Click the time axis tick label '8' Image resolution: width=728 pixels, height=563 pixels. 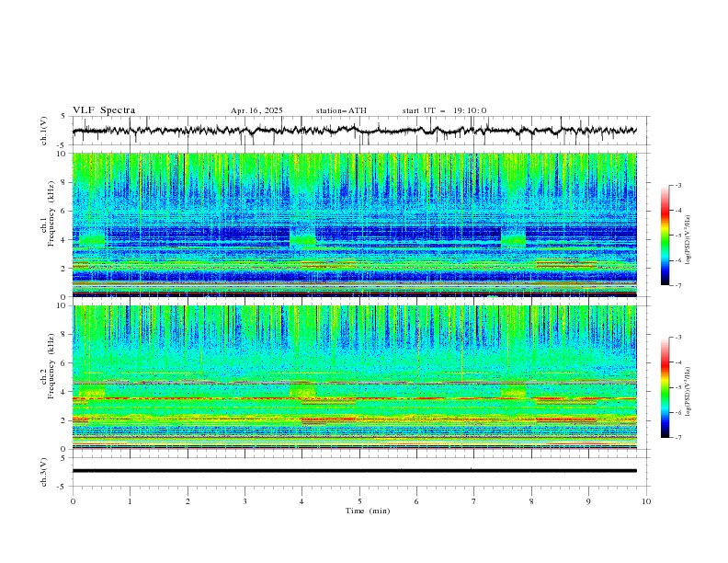[531, 501]
